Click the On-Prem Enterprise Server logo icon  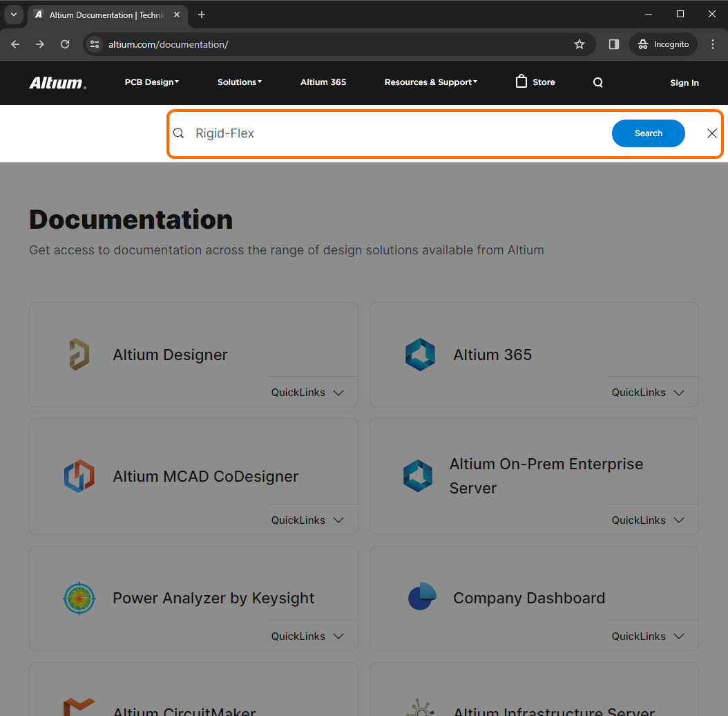[418, 475]
